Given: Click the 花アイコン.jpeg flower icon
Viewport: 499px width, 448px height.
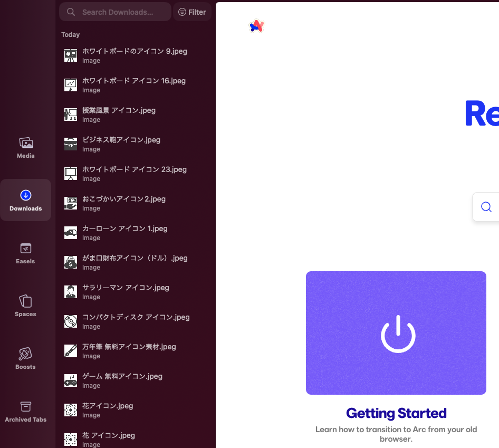Looking at the screenshot, I should 71,410.
